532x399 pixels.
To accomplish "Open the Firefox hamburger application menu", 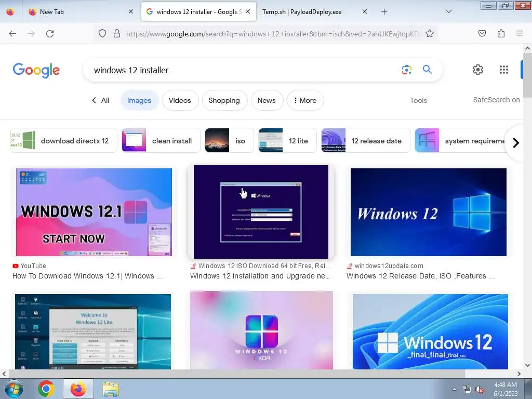I will pos(520,34).
